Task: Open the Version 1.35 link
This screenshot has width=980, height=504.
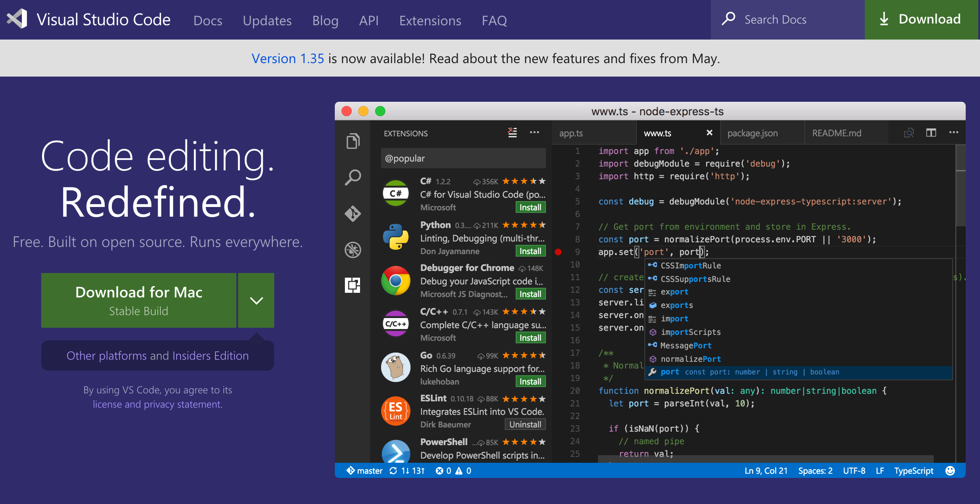Action: [x=288, y=58]
